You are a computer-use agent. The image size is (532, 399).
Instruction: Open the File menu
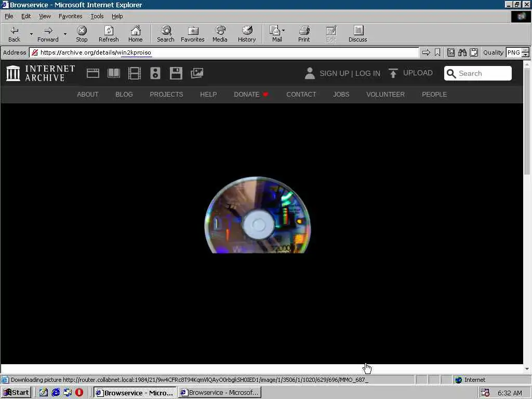(9, 16)
